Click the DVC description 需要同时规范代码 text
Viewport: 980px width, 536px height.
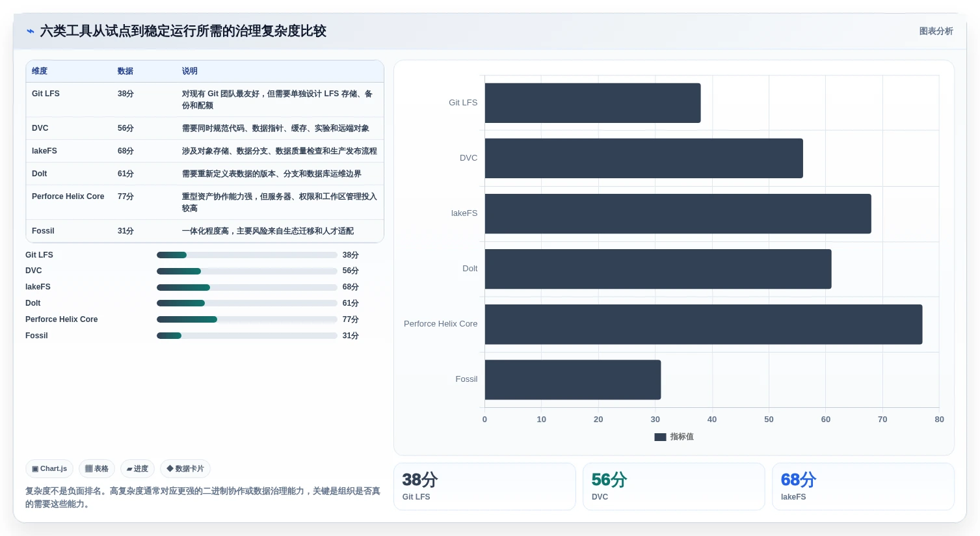click(x=276, y=128)
